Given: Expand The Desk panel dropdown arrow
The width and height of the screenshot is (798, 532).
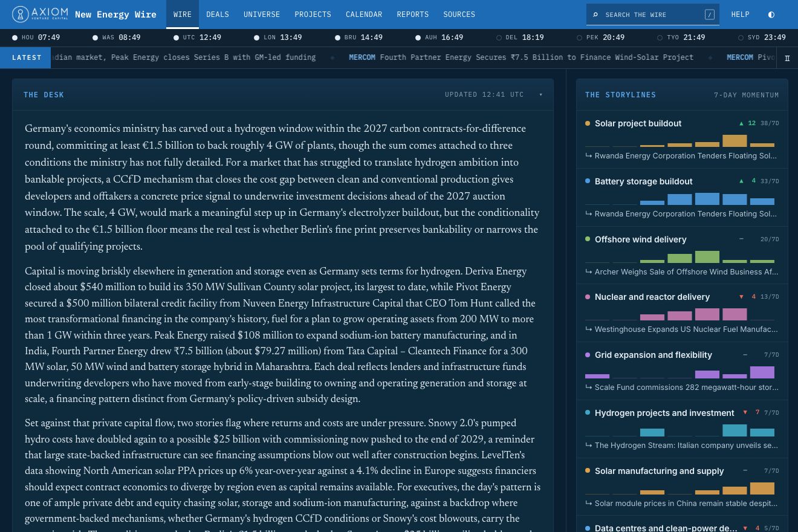Looking at the screenshot, I should pos(541,95).
